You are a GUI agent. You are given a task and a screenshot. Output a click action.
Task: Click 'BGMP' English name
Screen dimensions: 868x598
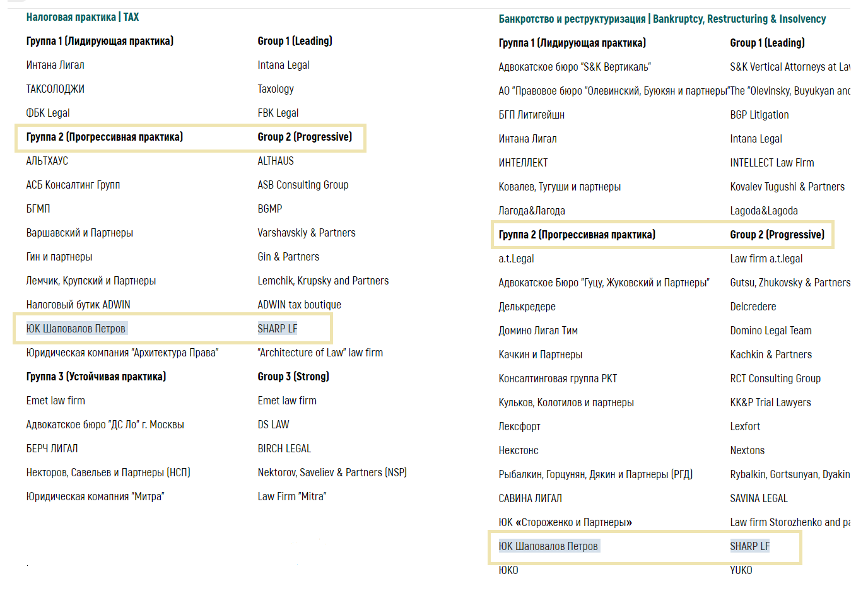[270, 209]
